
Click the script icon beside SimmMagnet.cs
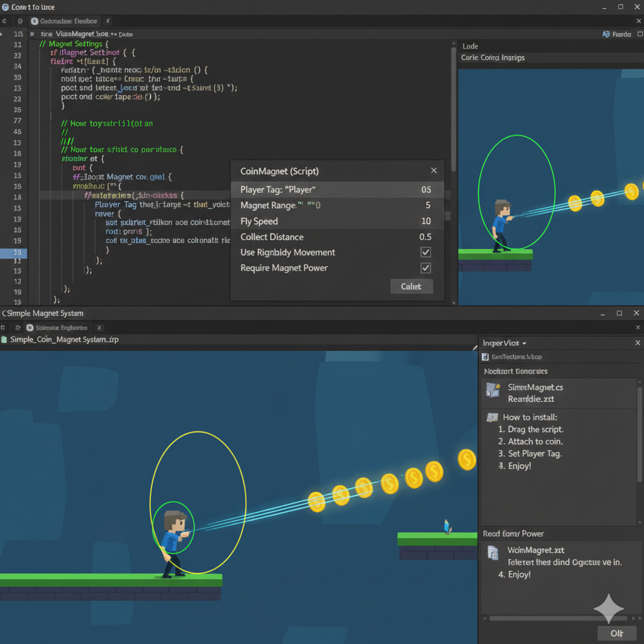pyautogui.click(x=493, y=390)
